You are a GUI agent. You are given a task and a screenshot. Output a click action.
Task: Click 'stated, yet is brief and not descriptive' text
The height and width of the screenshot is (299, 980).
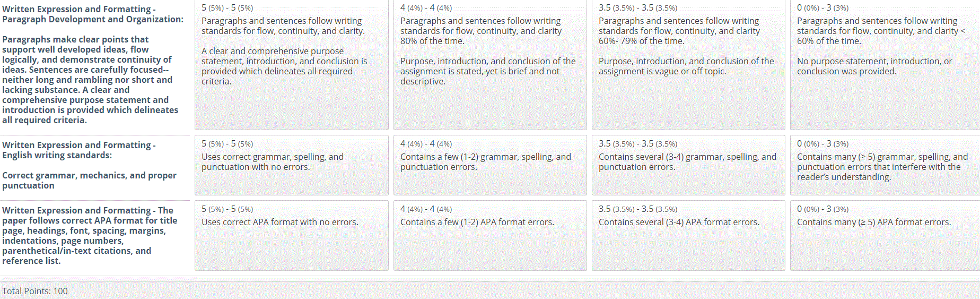coord(480,76)
